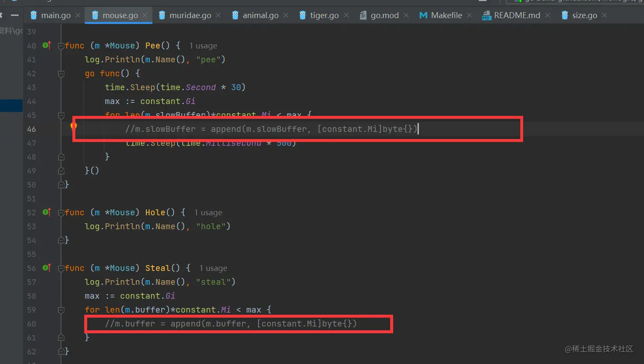Image resolution: width=644 pixels, height=364 pixels.
Task: Switch to the main.go tab
Action: pyautogui.click(x=56, y=15)
